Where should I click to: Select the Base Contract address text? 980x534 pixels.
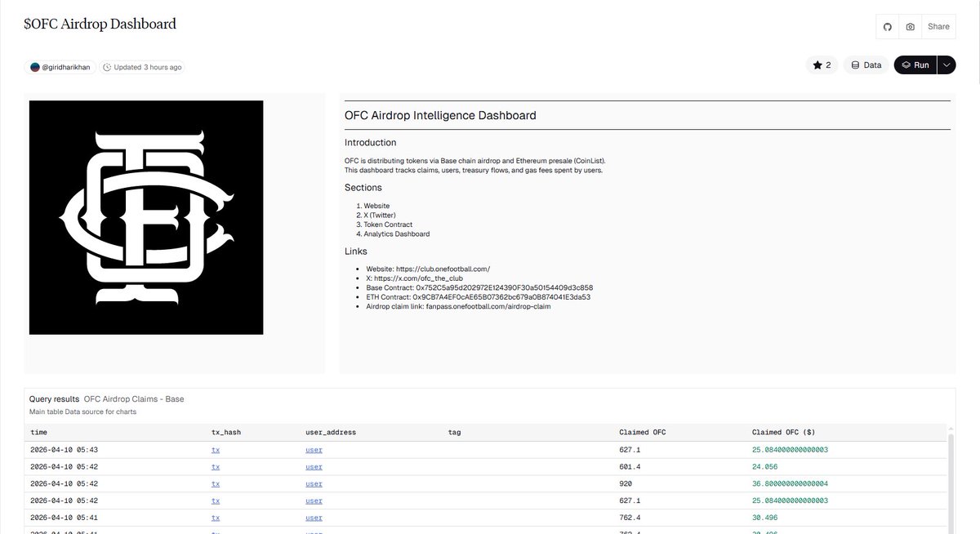pos(504,287)
